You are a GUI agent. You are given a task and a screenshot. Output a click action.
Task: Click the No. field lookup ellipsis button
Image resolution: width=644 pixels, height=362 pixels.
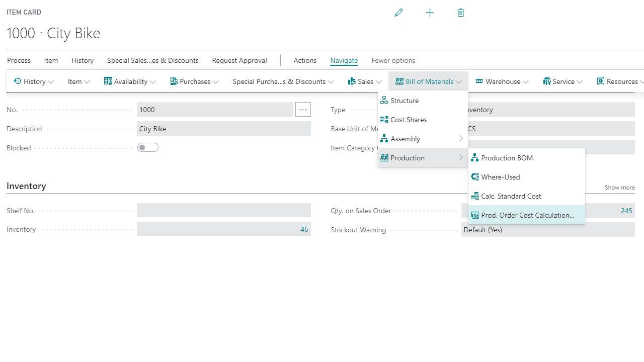(x=303, y=109)
